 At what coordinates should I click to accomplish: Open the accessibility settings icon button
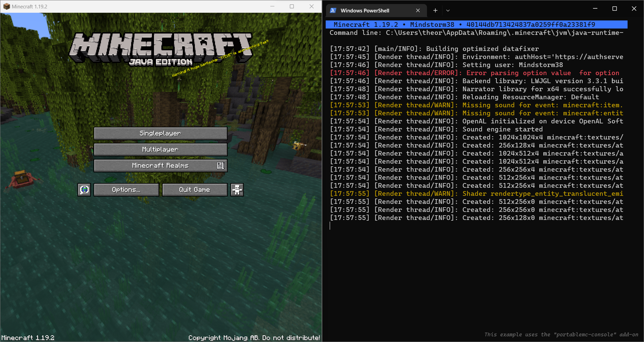(237, 190)
